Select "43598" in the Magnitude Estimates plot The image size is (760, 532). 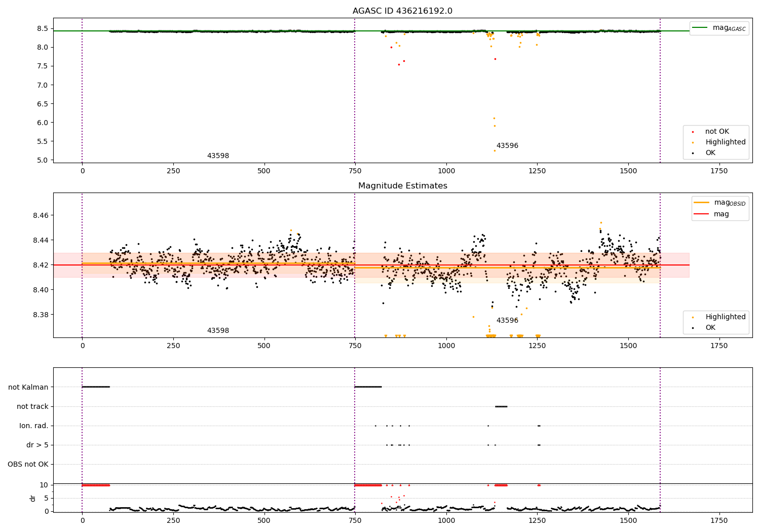[x=218, y=331]
